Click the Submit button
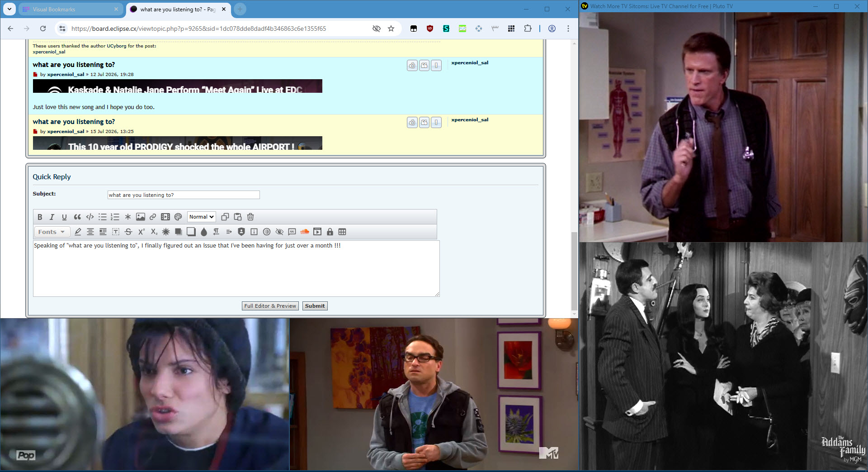The height and width of the screenshot is (472, 868). [x=315, y=306]
